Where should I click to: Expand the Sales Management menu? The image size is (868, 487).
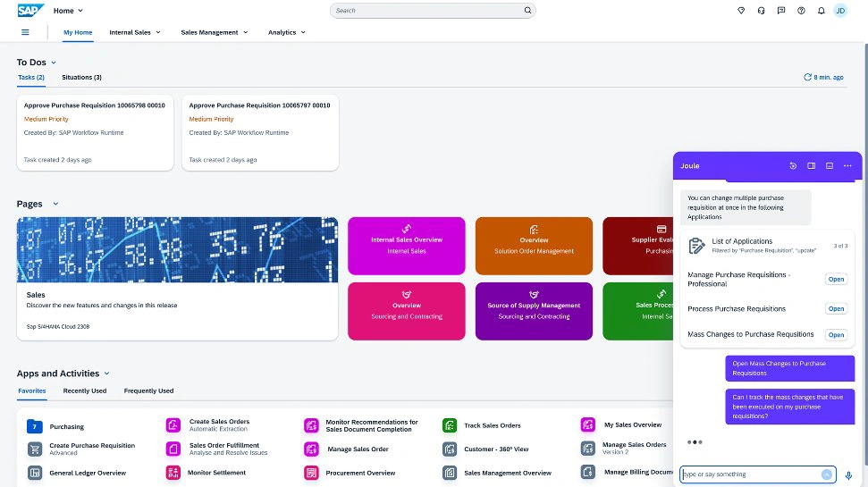(x=246, y=32)
